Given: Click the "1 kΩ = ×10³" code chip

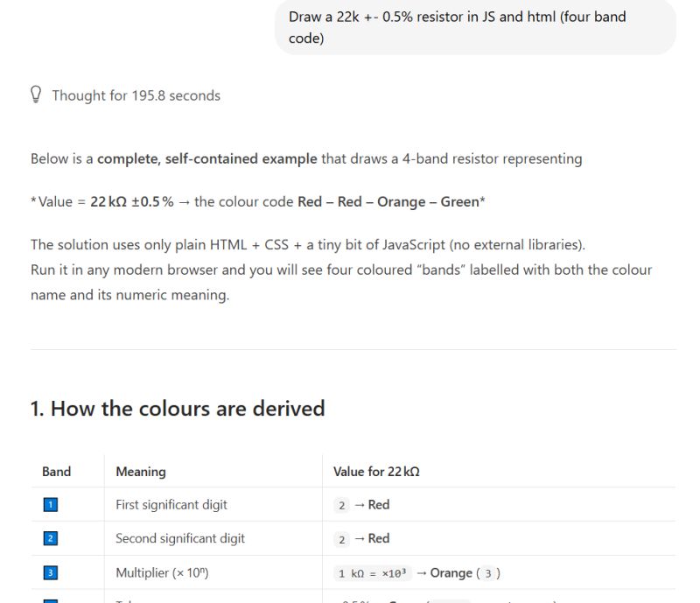Looking at the screenshot, I should click(371, 573).
